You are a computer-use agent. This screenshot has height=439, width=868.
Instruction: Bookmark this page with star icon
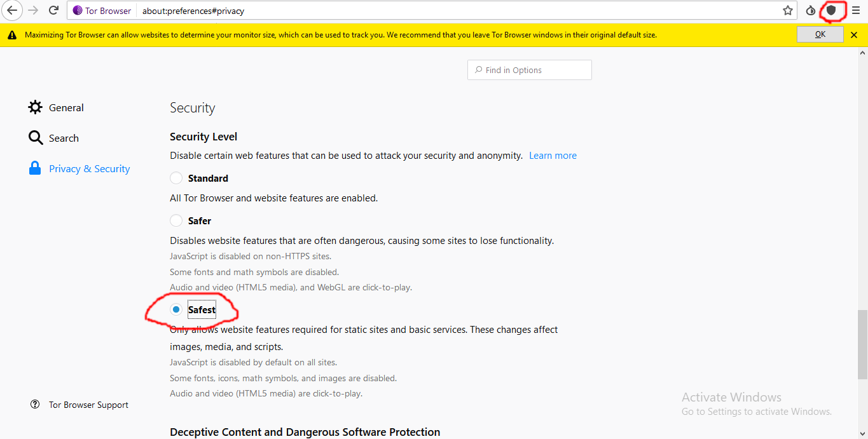click(788, 10)
